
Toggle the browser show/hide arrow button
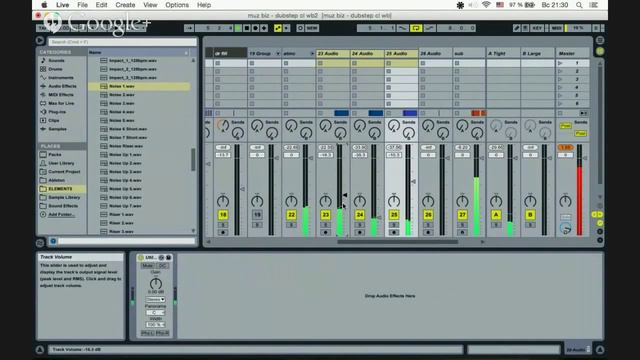click(x=40, y=40)
